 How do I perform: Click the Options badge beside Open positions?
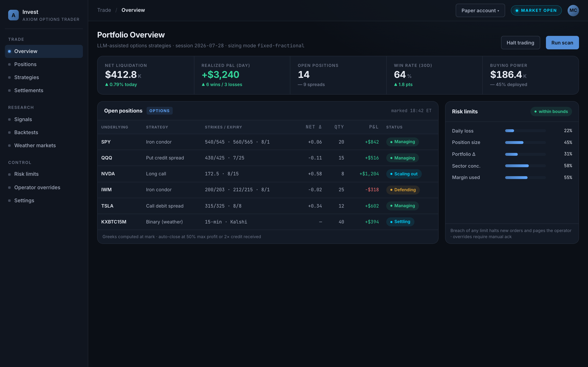[x=159, y=111]
